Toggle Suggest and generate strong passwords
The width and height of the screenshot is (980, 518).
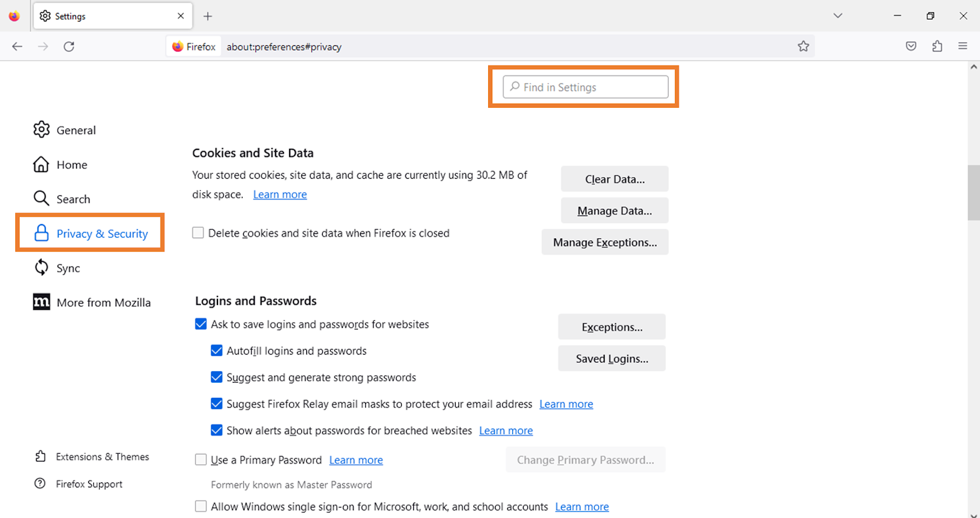point(216,377)
